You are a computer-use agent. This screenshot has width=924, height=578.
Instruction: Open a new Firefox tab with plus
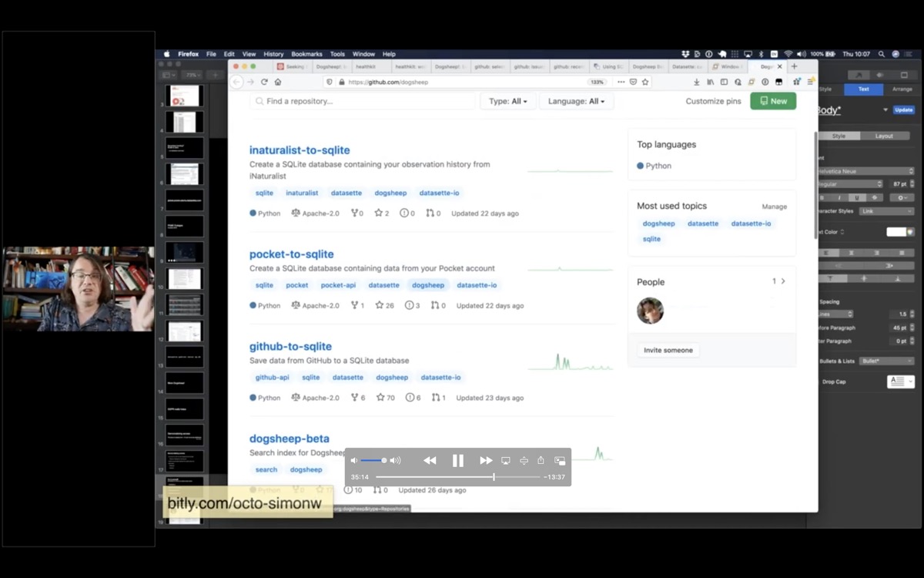795,67
